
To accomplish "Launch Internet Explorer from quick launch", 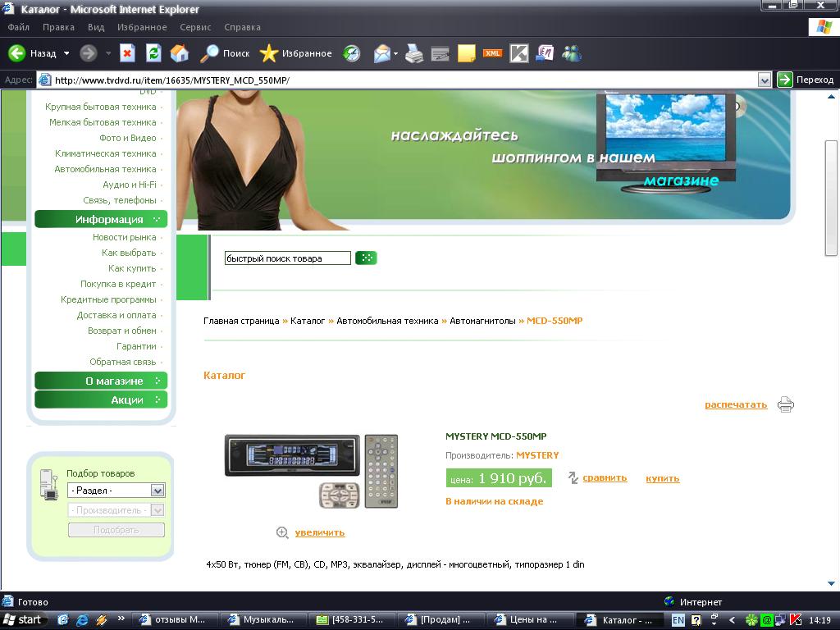I will (82, 620).
